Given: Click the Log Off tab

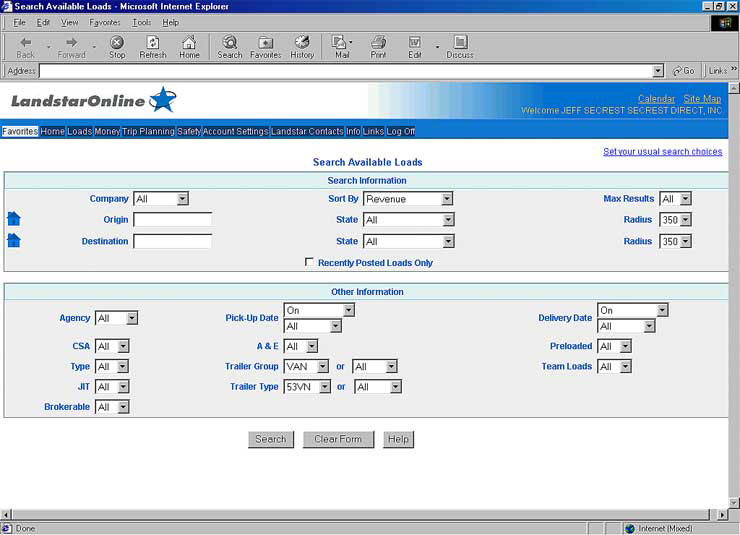Looking at the screenshot, I should (401, 131).
